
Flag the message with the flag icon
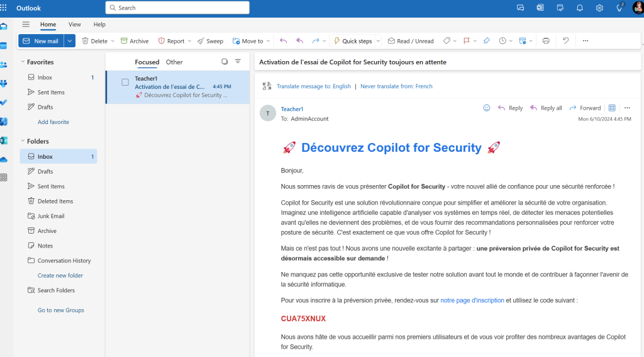point(467,41)
